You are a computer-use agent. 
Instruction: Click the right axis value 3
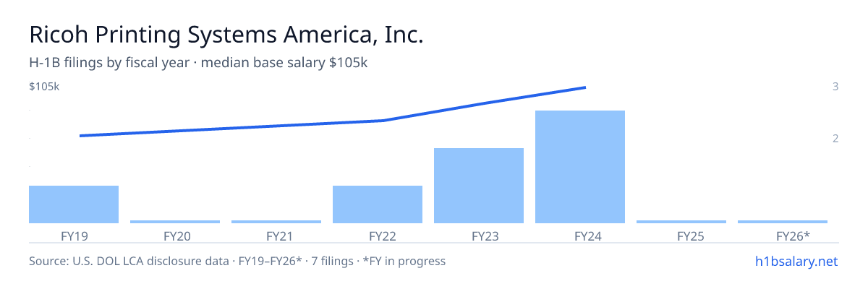pos(835,87)
